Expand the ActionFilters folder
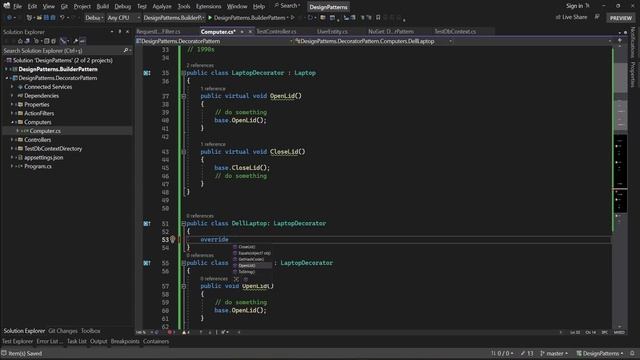Viewport: 640px width, 360px height. pos(12,113)
